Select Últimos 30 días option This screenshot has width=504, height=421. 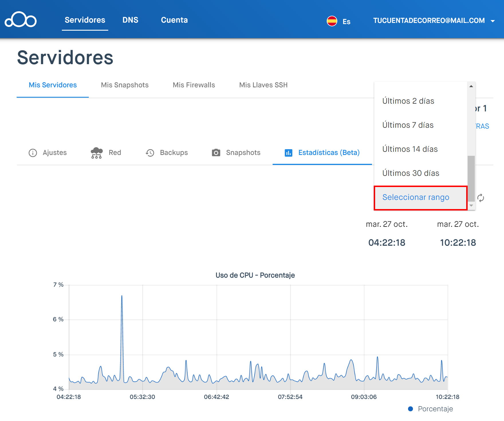click(421, 173)
